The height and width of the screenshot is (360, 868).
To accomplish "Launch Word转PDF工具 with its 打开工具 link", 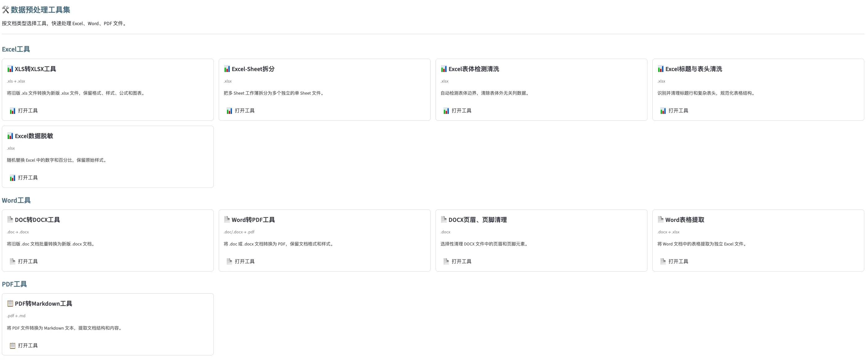I will pyautogui.click(x=241, y=261).
